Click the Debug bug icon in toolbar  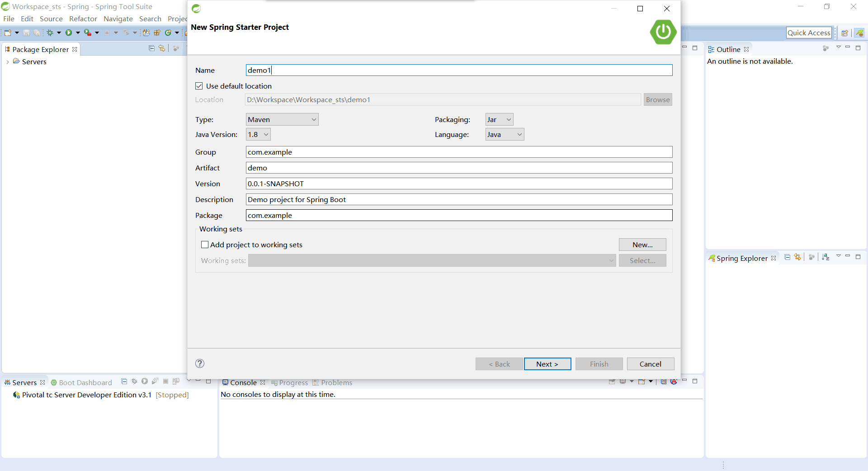point(50,33)
